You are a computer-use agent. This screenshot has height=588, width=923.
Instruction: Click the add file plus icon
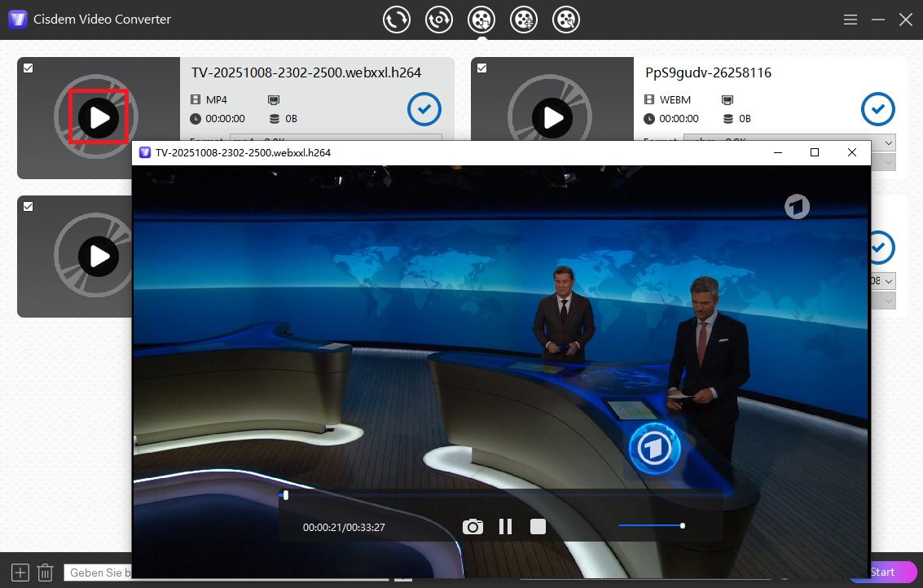coord(20,573)
